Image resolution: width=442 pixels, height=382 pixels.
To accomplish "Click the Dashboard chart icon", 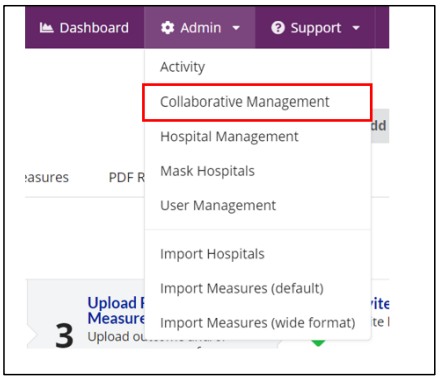I will [x=46, y=28].
